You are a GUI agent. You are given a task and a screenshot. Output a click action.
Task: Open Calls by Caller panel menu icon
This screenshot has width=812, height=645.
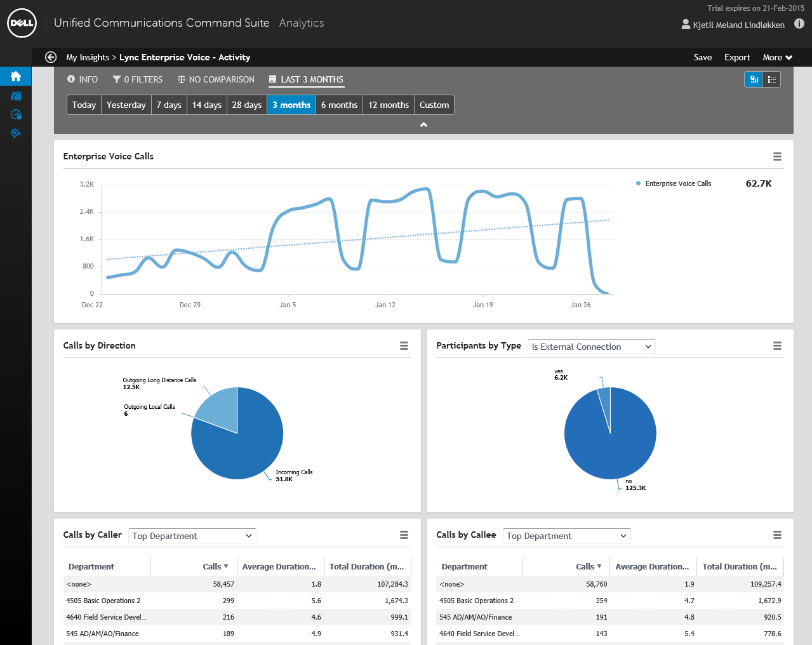click(x=404, y=535)
